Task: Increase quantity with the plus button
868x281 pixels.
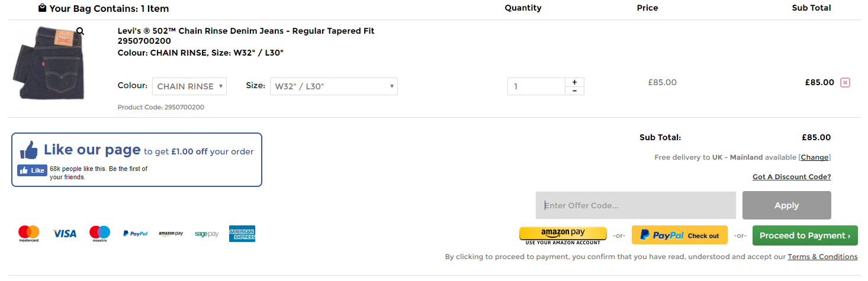Action: (574, 82)
